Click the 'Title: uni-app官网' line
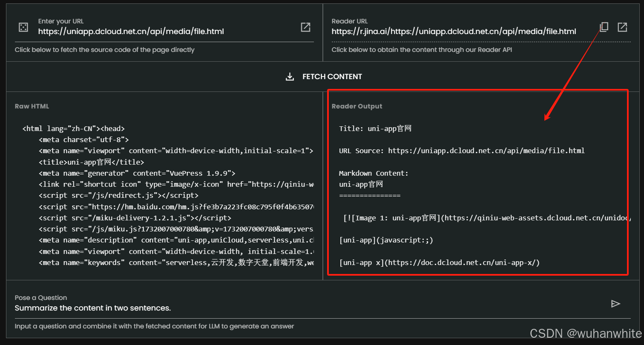The height and width of the screenshot is (345, 644). 375,128
